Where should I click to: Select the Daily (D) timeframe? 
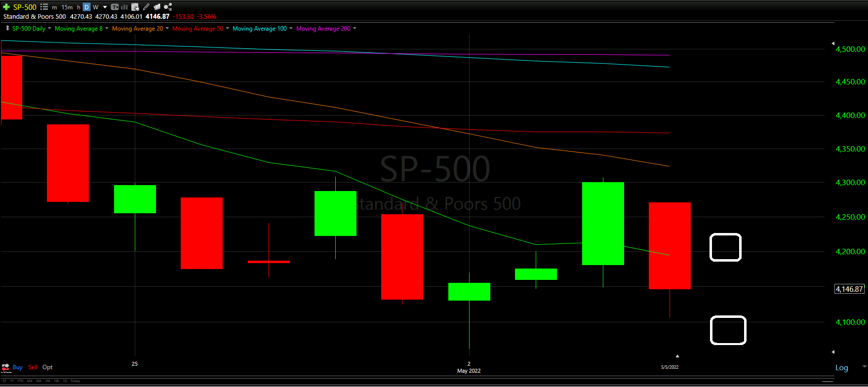pos(86,7)
